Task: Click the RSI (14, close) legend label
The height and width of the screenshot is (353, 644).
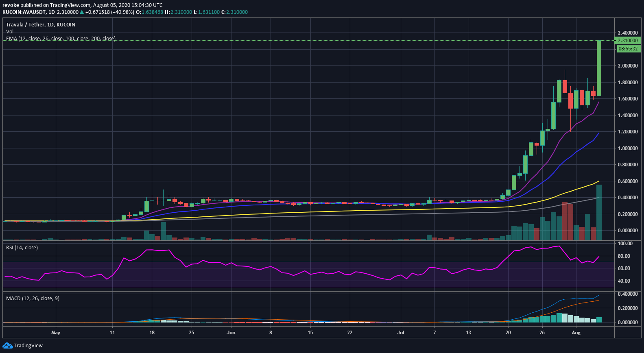Action: tap(22, 248)
